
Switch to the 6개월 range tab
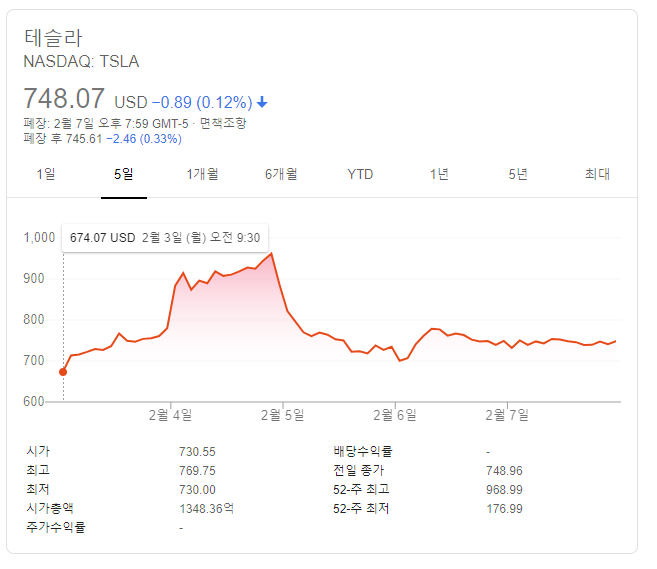pyautogui.click(x=281, y=174)
